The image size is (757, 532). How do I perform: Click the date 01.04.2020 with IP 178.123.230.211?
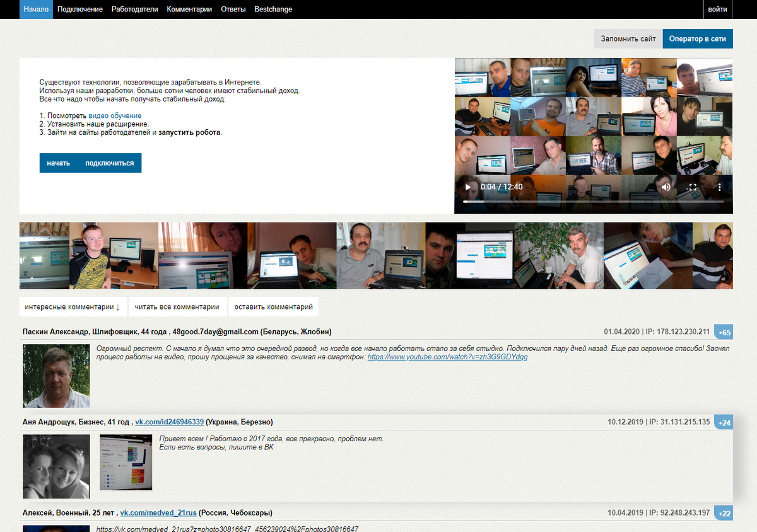[x=657, y=332]
